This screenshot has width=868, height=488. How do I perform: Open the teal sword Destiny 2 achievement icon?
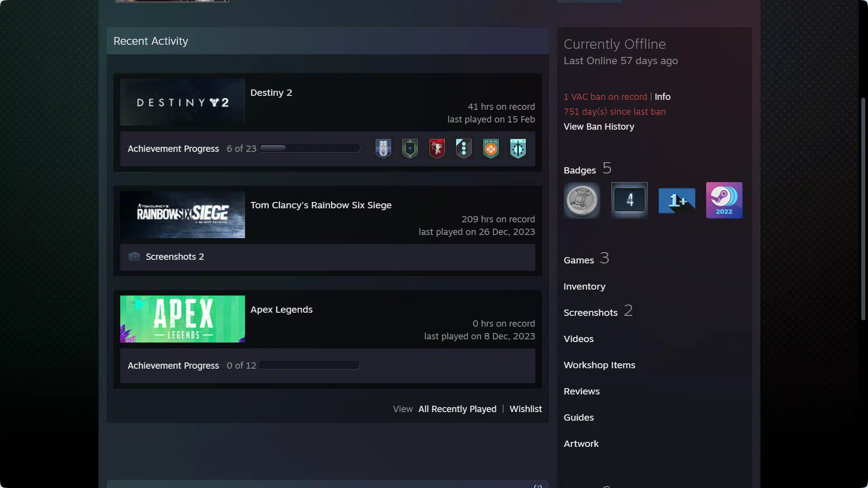pyautogui.click(x=518, y=149)
